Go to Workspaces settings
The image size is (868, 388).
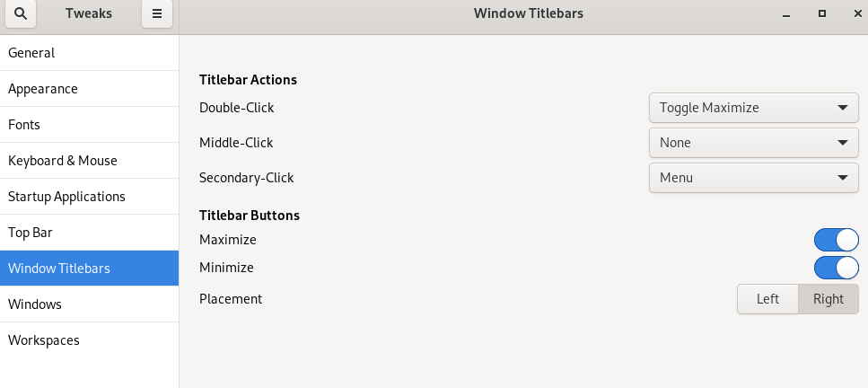coord(89,340)
